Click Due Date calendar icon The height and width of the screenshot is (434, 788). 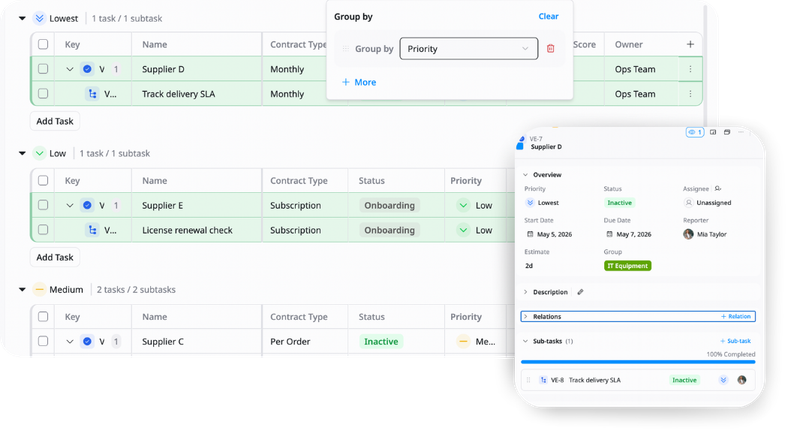[609, 234]
